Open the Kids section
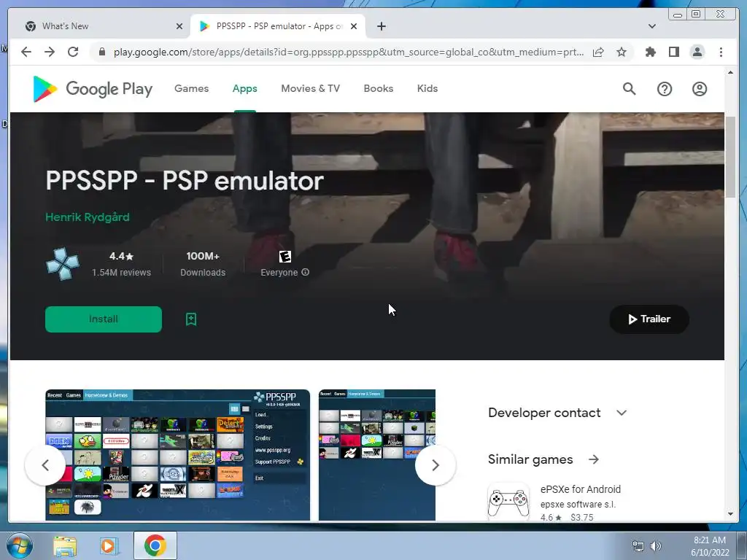 point(427,88)
